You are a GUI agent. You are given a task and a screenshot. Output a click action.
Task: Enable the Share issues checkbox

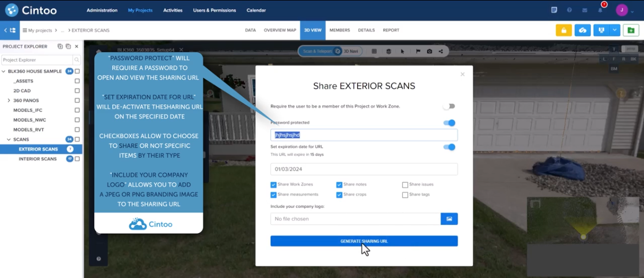(405, 184)
